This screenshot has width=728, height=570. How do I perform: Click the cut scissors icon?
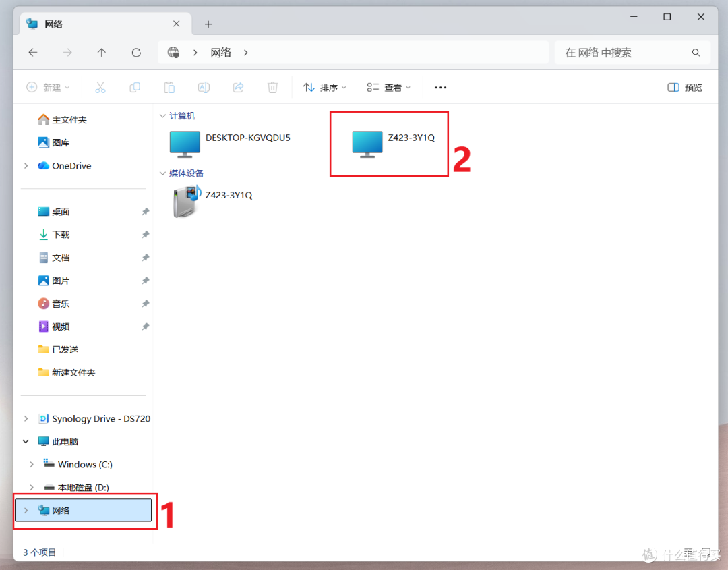[100, 87]
